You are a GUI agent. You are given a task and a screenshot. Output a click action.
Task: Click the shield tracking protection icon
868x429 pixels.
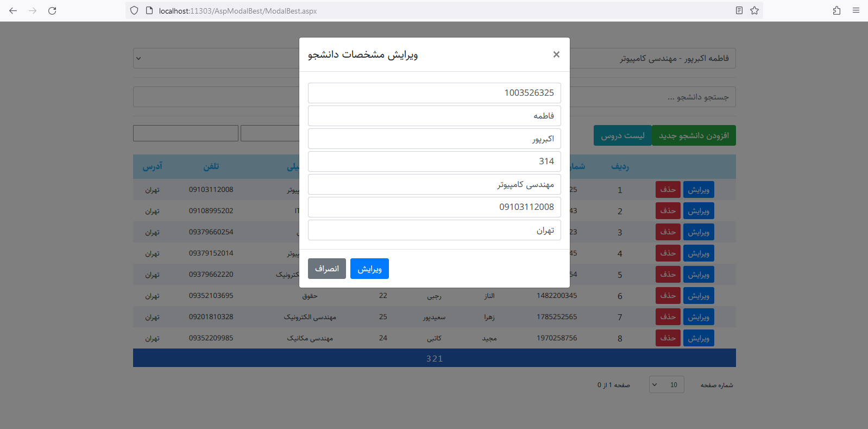click(x=134, y=11)
